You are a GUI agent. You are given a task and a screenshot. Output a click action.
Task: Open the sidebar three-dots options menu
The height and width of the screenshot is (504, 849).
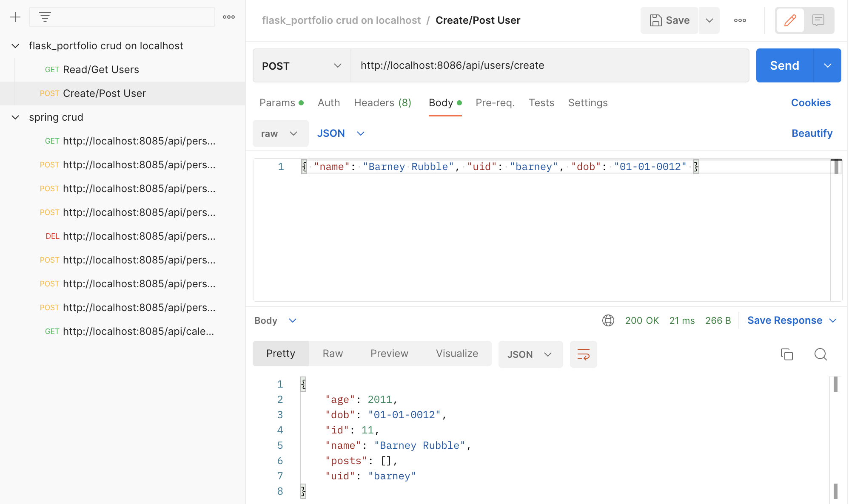coord(229,17)
